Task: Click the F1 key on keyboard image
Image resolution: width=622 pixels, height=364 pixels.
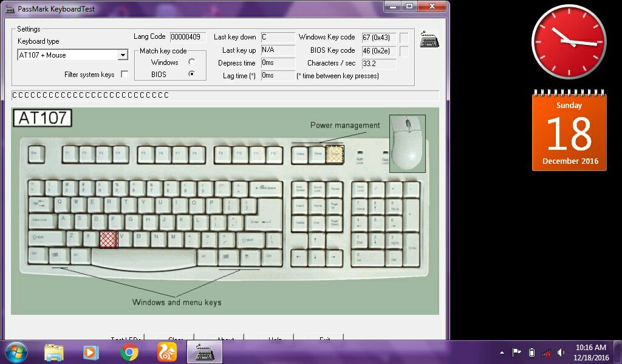Action: (x=70, y=155)
